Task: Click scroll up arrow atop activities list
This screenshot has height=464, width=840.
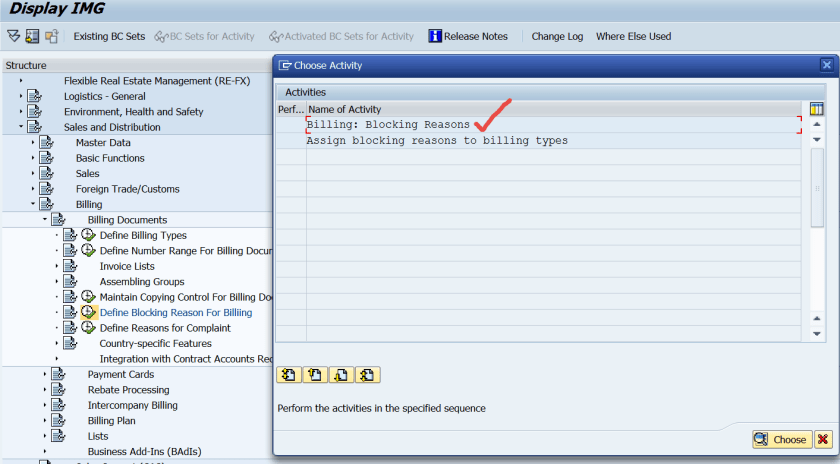Action: [817, 124]
